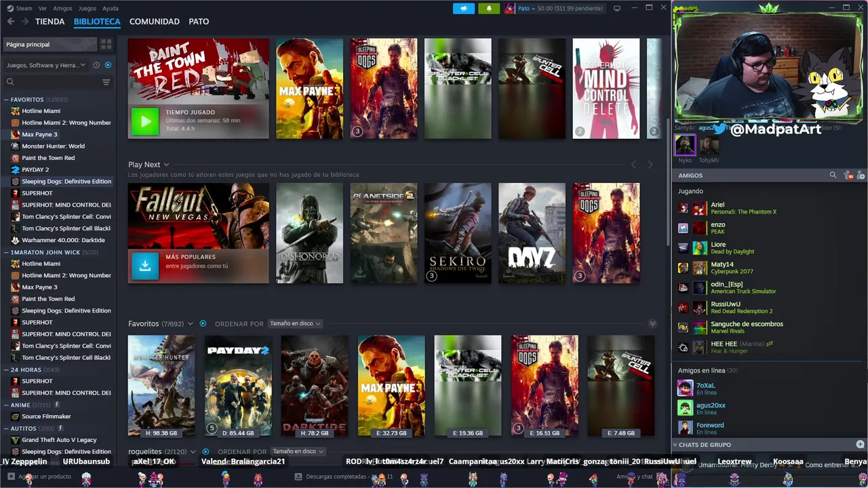This screenshot has width=868, height=488.
Task: Click the wallet balance $0.00 link
Action: (x=570, y=9)
